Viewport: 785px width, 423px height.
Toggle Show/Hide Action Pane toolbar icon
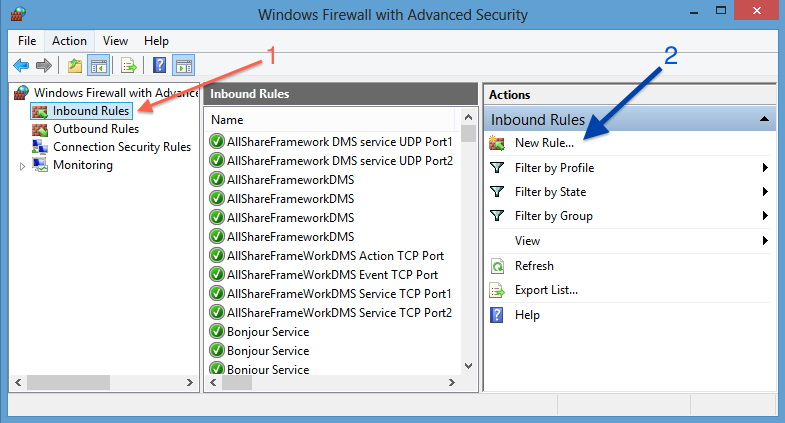184,66
